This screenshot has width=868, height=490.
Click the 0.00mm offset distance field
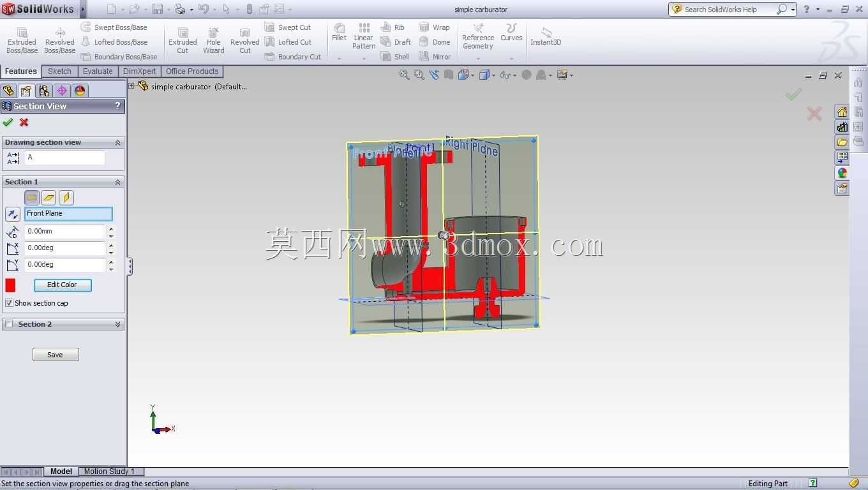(64, 232)
